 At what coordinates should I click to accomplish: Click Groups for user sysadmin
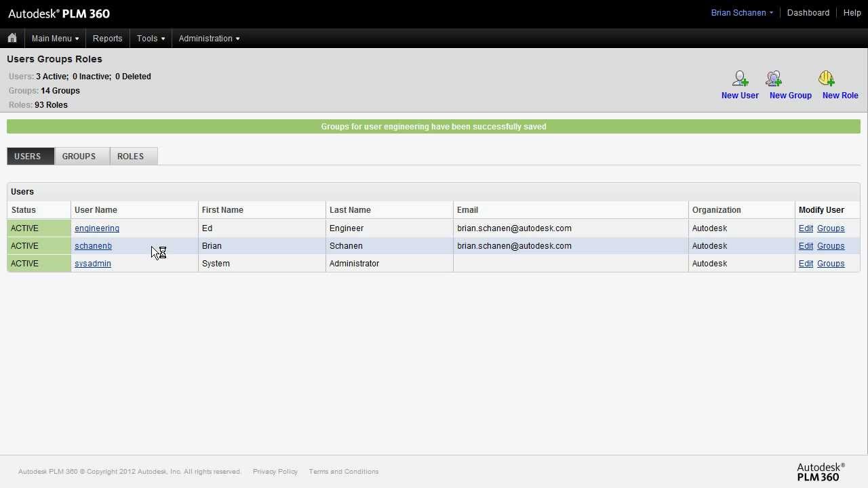click(x=831, y=264)
